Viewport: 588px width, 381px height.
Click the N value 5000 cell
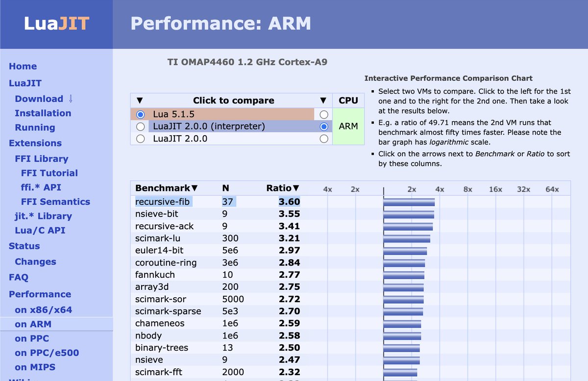pos(233,299)
